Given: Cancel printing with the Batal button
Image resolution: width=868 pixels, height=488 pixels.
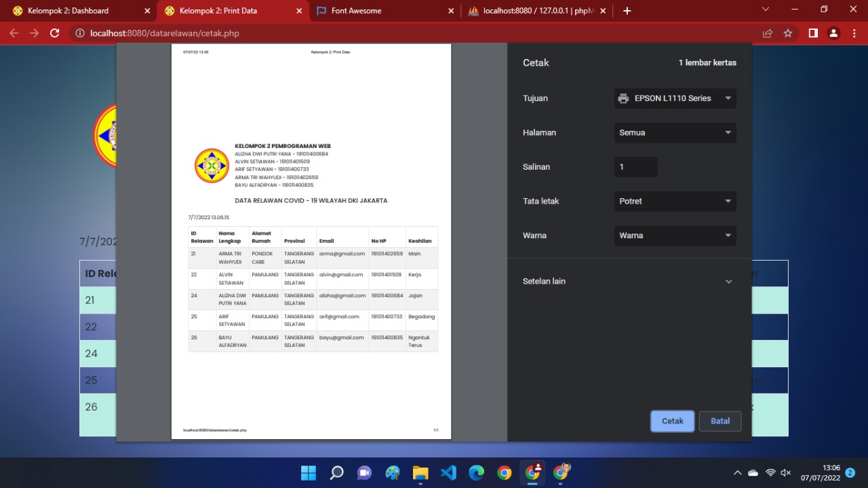Looking at the screenshot, I should tap(719, 421).
